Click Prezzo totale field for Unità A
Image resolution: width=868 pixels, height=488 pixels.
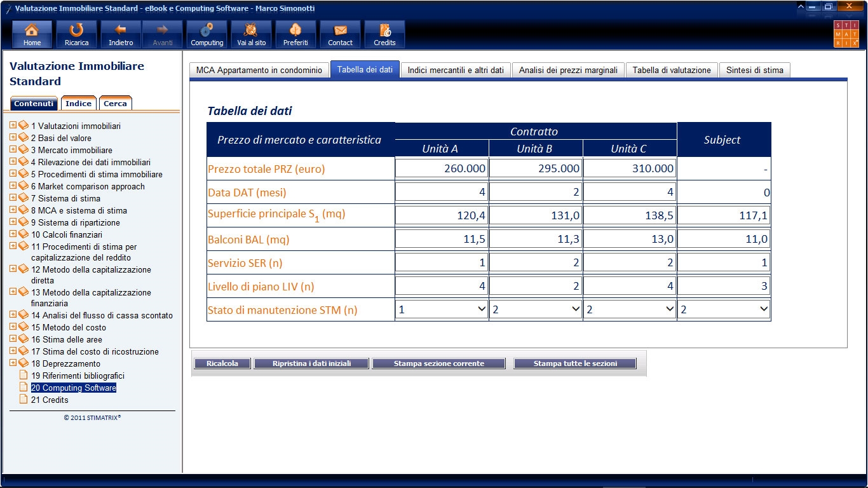point(442,168)
